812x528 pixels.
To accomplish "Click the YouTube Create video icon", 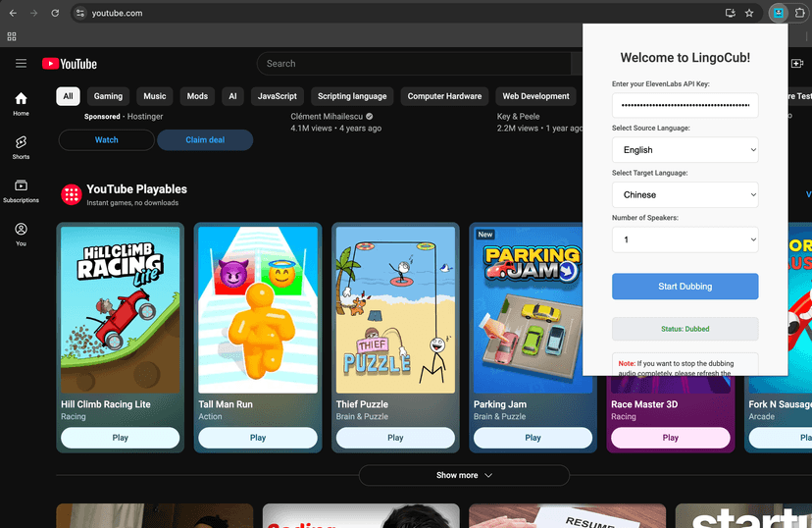I will click(797, 63).
